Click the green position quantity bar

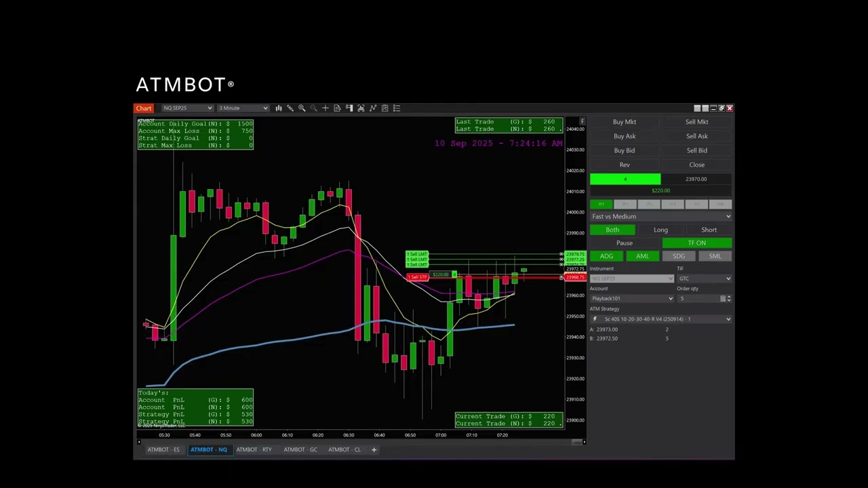click(625, 179)
